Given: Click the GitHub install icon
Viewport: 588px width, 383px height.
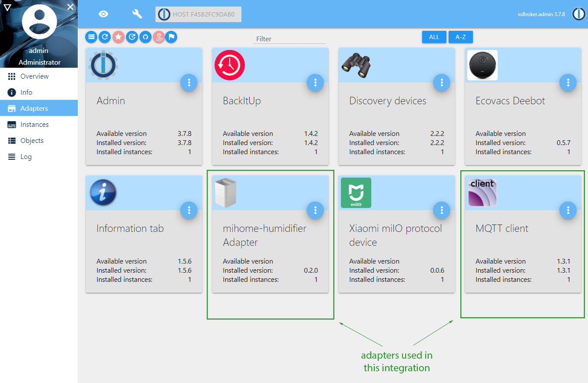Looking at the screenshot, I should [x=145, y=37].
